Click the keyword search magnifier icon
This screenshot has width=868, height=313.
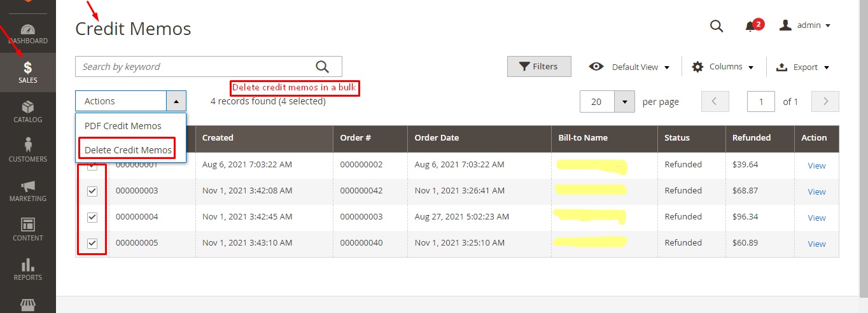coord(323,67)
